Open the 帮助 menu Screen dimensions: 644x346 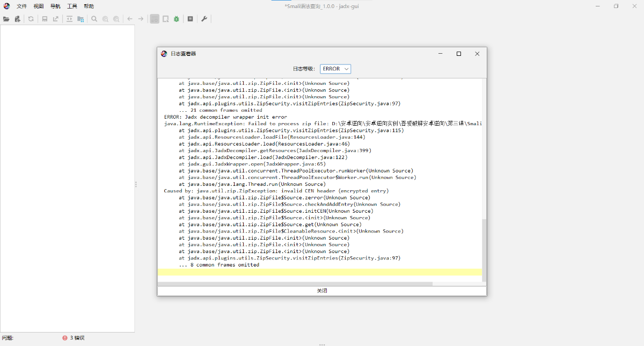pos(89,6)
